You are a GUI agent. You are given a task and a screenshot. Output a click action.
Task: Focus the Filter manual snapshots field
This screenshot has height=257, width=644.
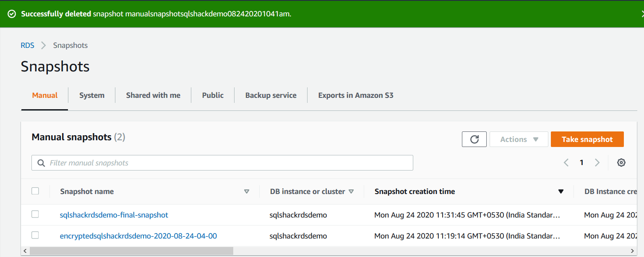tap(227, 163)
